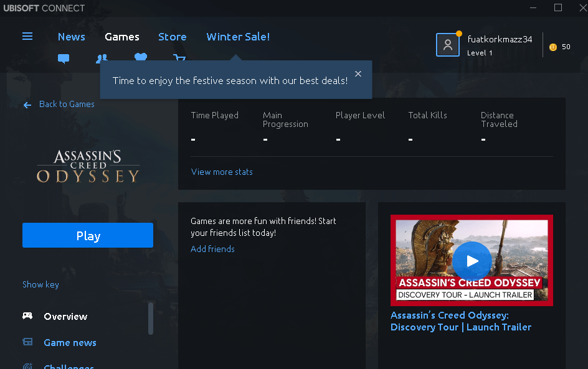Click Back to Games link
This screenshot has width=588, height=369.
[67, 104]
